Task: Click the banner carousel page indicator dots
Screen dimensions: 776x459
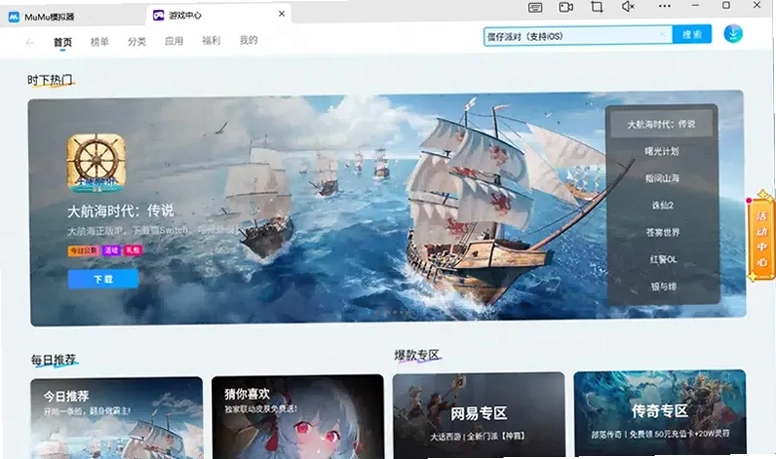Action: click(388, 312)
